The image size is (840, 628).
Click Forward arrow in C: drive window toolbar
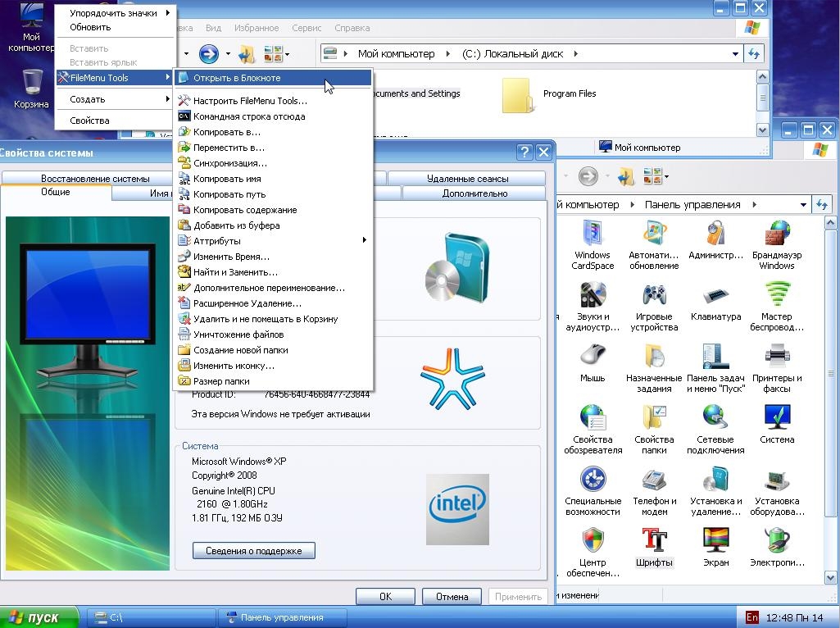209,53
